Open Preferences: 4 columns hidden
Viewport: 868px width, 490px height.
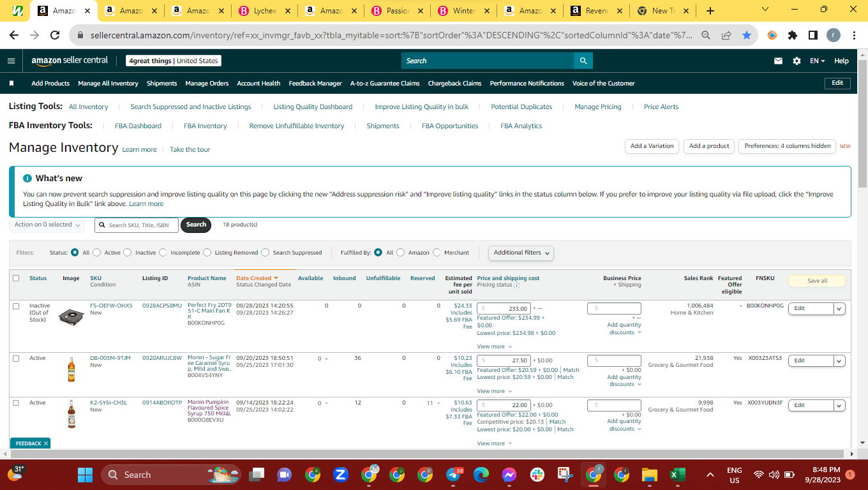pyautogui.click(x=787, y=146)
